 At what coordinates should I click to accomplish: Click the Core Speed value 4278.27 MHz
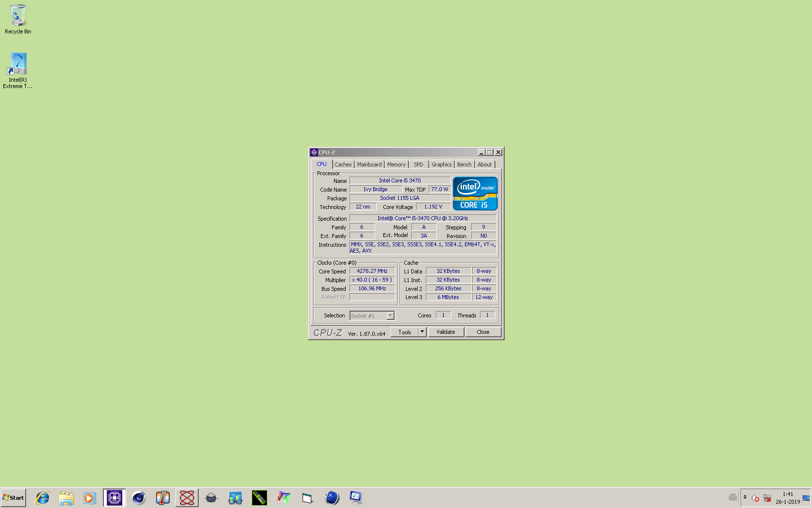[x=372, y=271]
